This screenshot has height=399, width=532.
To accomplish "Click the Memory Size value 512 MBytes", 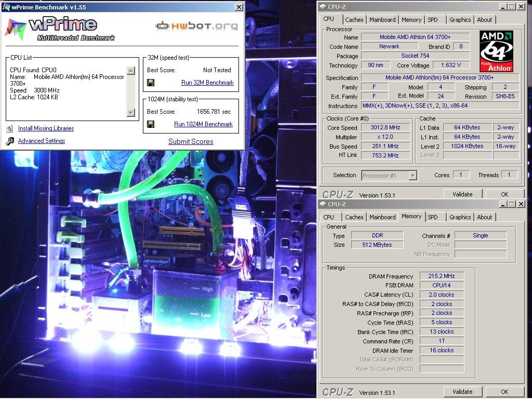I will coord(377,245).
